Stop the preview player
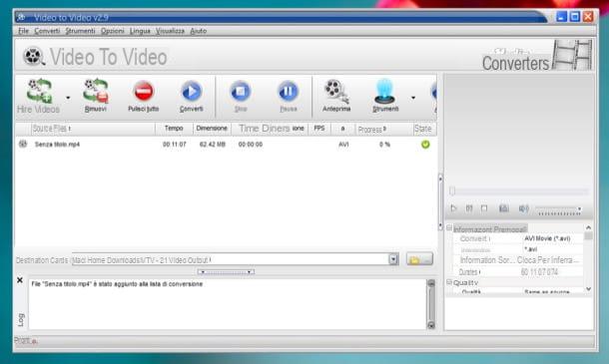 point(484,208)
